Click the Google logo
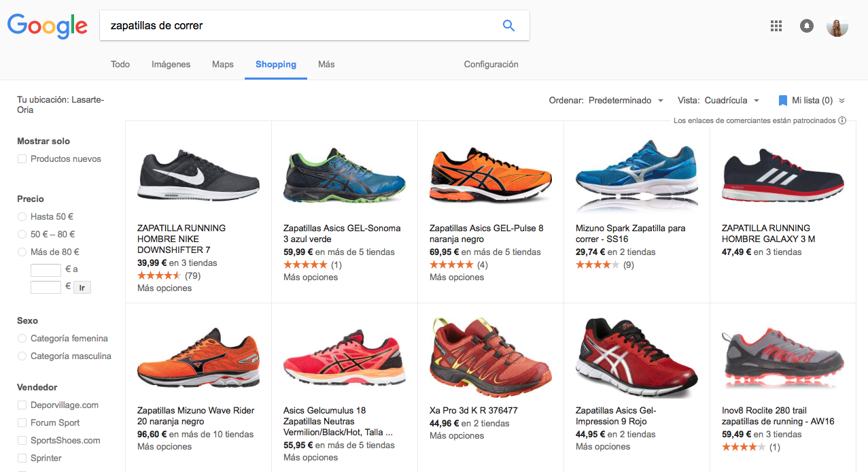This screenshot has width=868, height=472. coord(48,26)
